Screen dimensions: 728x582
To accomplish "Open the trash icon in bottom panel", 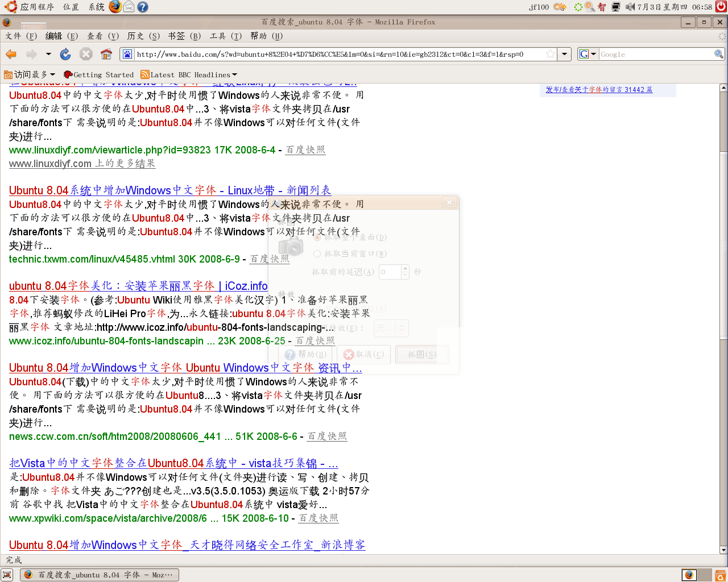I will coord(720,575).
